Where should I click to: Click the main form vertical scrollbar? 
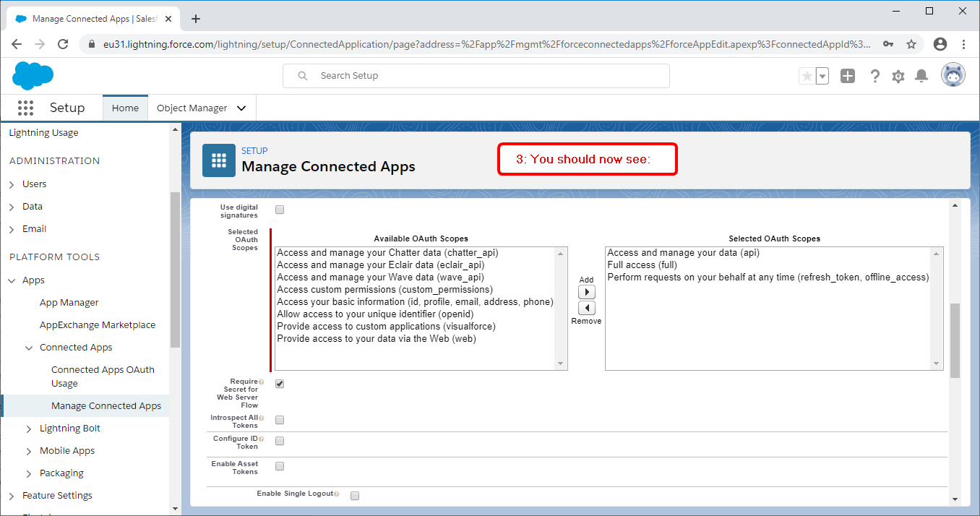(x=955, y=340)
